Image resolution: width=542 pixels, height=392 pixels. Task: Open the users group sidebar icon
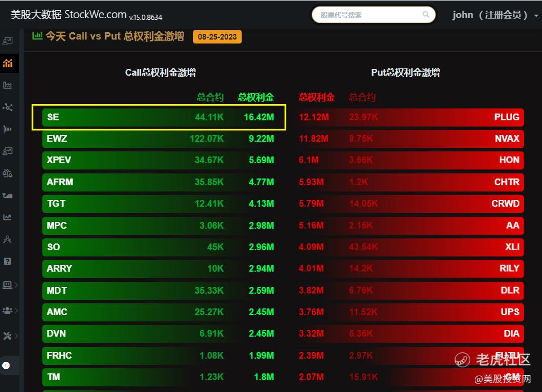(x=7, y=311)
